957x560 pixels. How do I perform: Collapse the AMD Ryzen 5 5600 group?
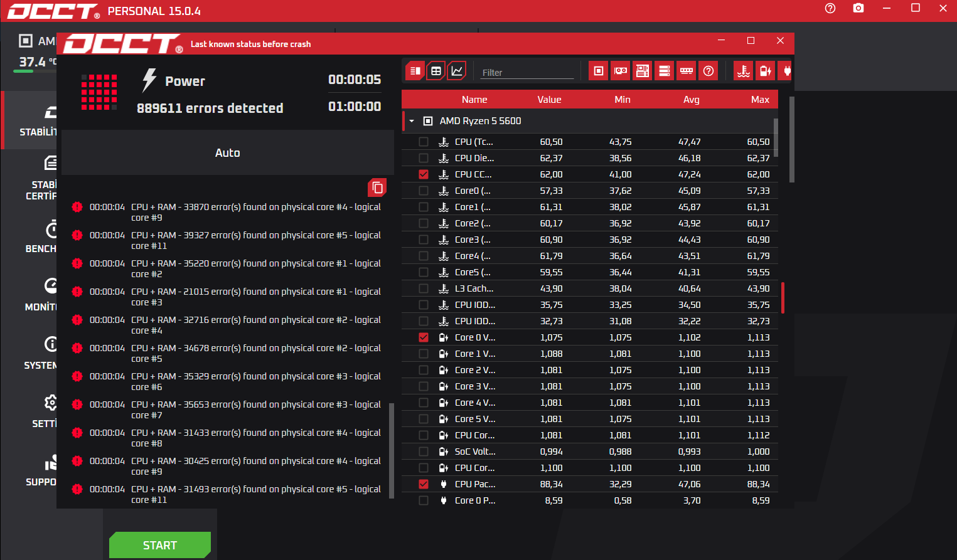pos(412,121)
